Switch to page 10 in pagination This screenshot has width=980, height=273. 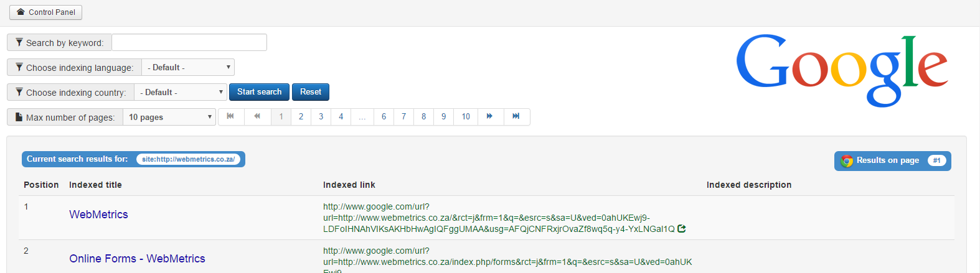point(466,116)
